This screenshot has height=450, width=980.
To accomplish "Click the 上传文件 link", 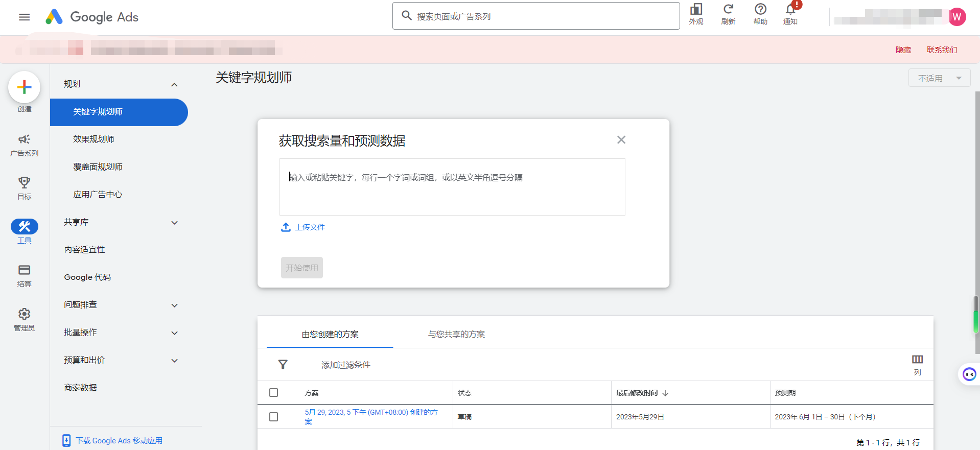I will [x=310, y=227].
